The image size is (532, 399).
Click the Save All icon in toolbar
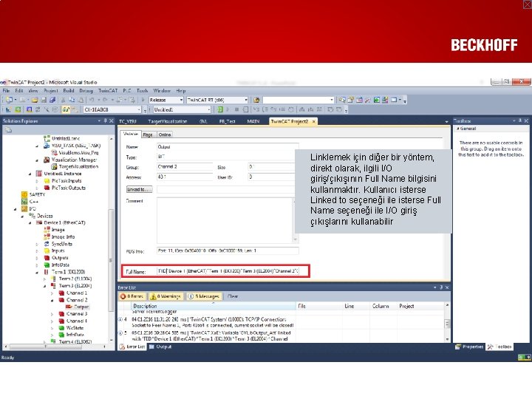pos(52,100)
